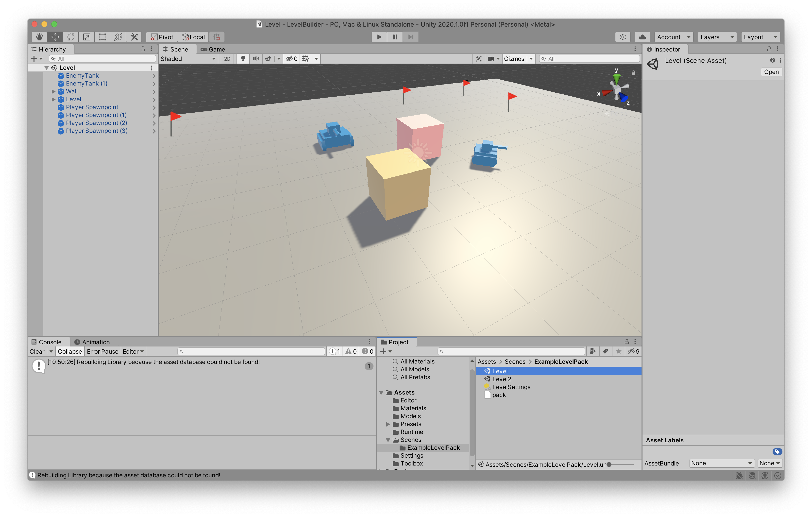The width and height of the screenshot is (812, 517).
Task: Select the Scale tool
Action: (87, 37)
